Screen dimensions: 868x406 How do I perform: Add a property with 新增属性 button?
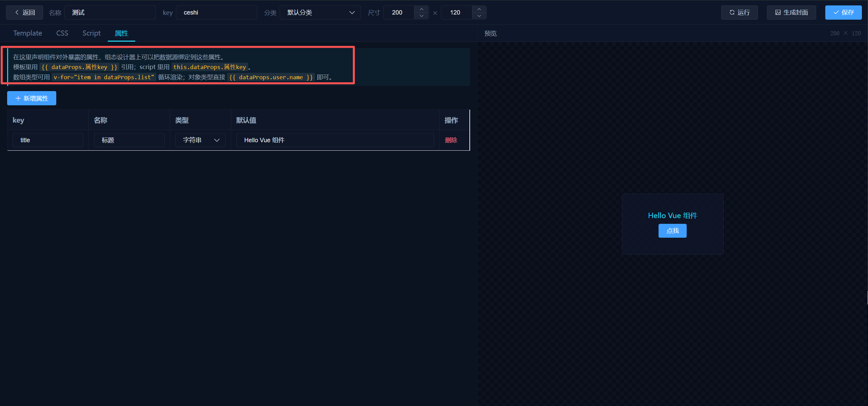pos(32,98)
